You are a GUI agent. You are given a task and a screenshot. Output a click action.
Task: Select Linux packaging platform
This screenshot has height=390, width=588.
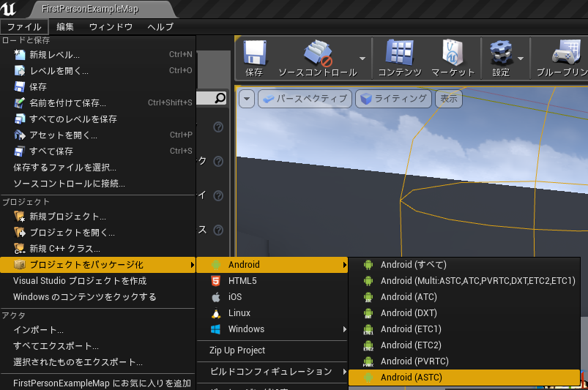[272, 313]
